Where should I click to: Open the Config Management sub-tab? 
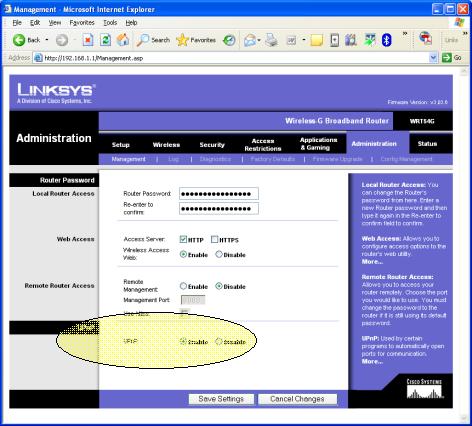tap(406, 159)
